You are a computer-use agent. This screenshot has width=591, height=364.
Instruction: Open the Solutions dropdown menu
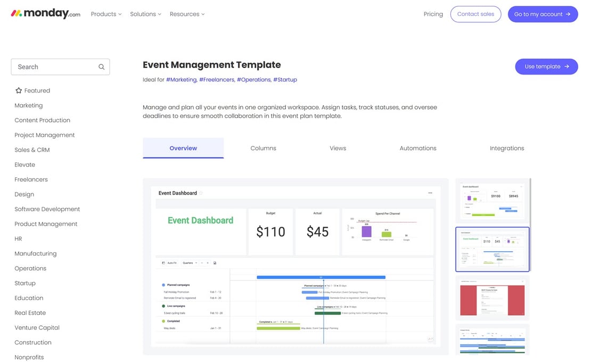145,14
